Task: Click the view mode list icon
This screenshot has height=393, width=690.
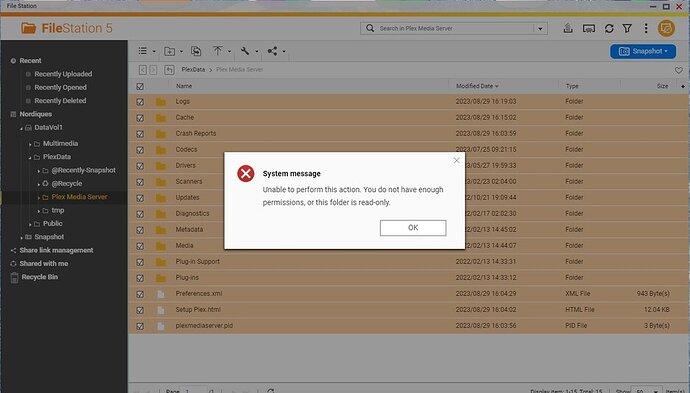Action: (x=143, y=51)
